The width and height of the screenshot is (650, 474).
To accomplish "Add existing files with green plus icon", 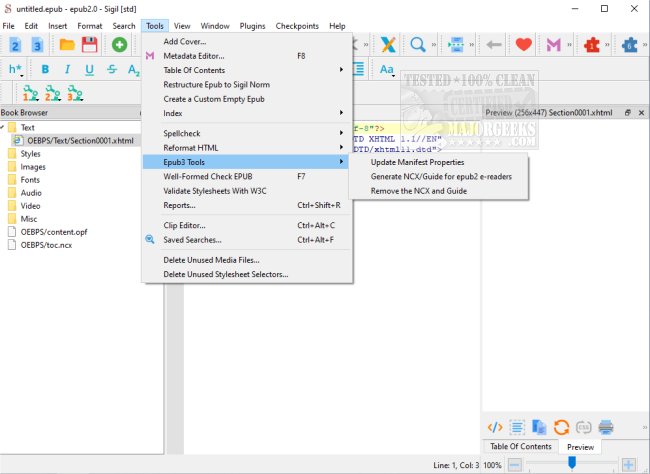I will pyautogui.click(x=119, y=44).
